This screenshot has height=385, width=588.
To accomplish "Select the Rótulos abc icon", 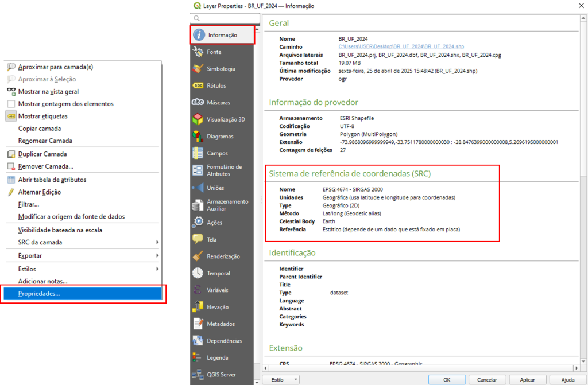I will [x=198, y=86].
